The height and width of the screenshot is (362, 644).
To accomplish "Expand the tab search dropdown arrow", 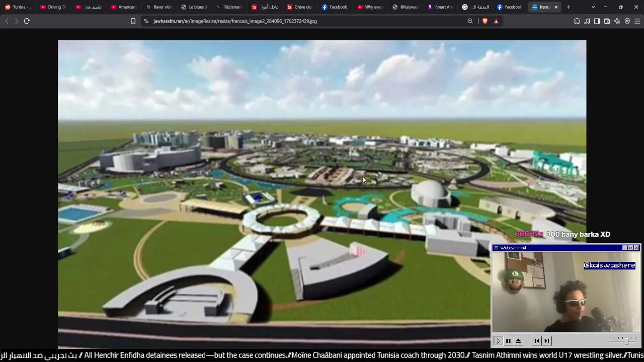I will coord(593,7).
